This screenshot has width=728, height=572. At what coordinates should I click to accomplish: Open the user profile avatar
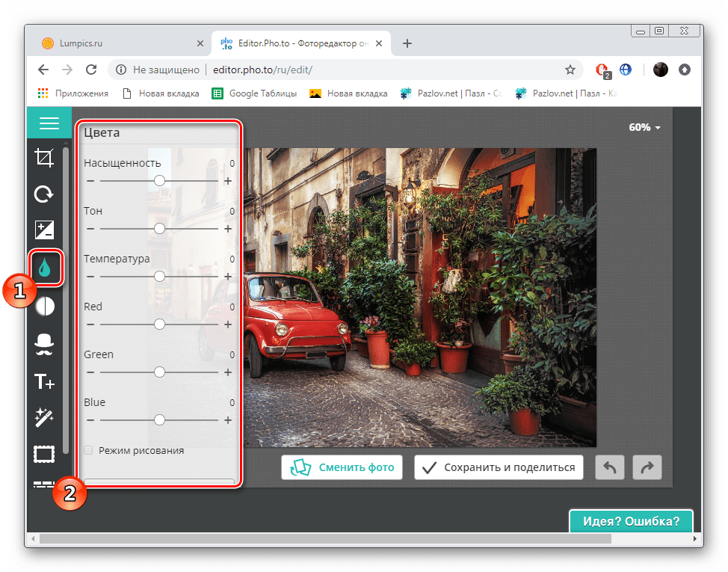[x=660, y=70]
